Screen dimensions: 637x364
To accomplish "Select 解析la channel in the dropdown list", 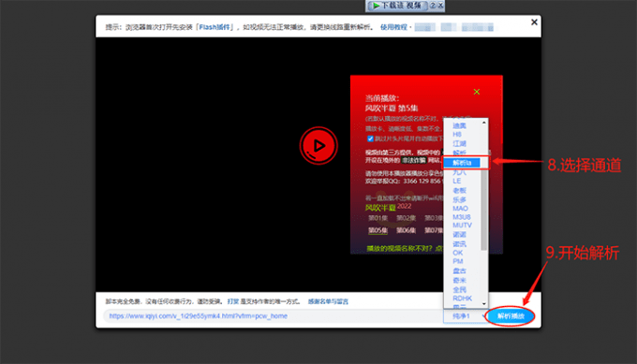I will pyautogui.click(x=462, y=163).
